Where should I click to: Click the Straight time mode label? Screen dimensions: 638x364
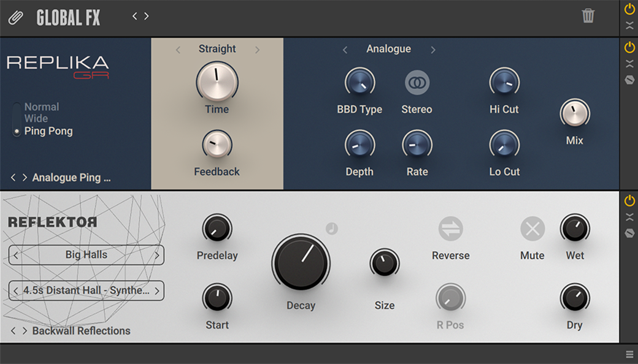tap(217, 49)
